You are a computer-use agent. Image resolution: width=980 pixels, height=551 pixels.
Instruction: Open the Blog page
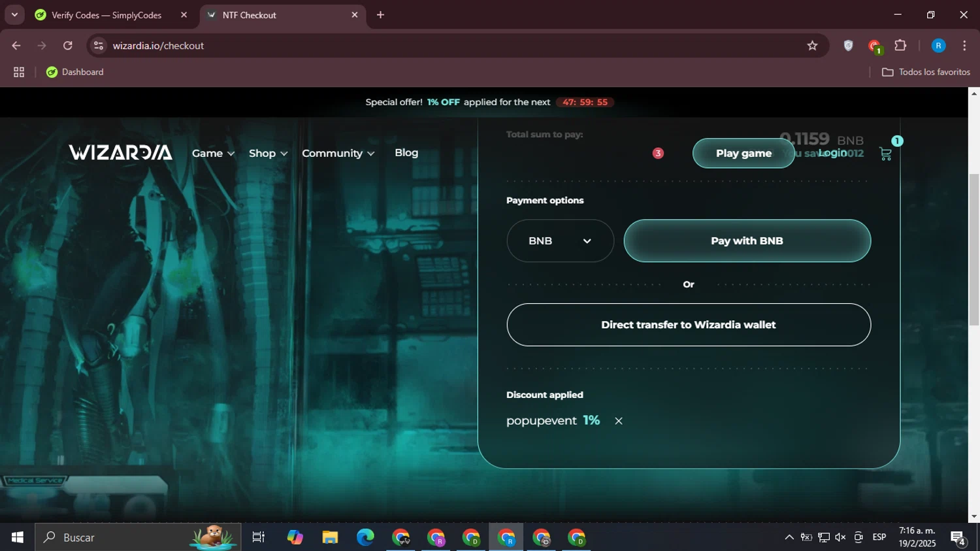click(406, 153)
